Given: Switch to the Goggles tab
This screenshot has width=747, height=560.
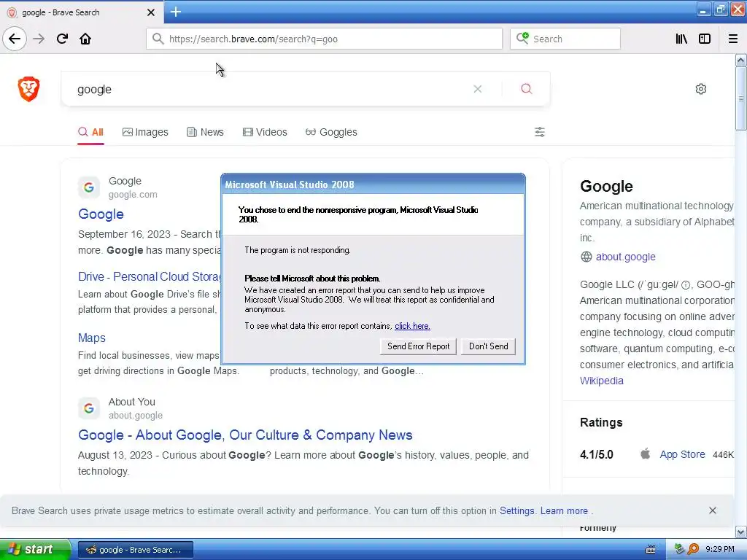Looking at the screenshot, I should click(x=331, y=132).
